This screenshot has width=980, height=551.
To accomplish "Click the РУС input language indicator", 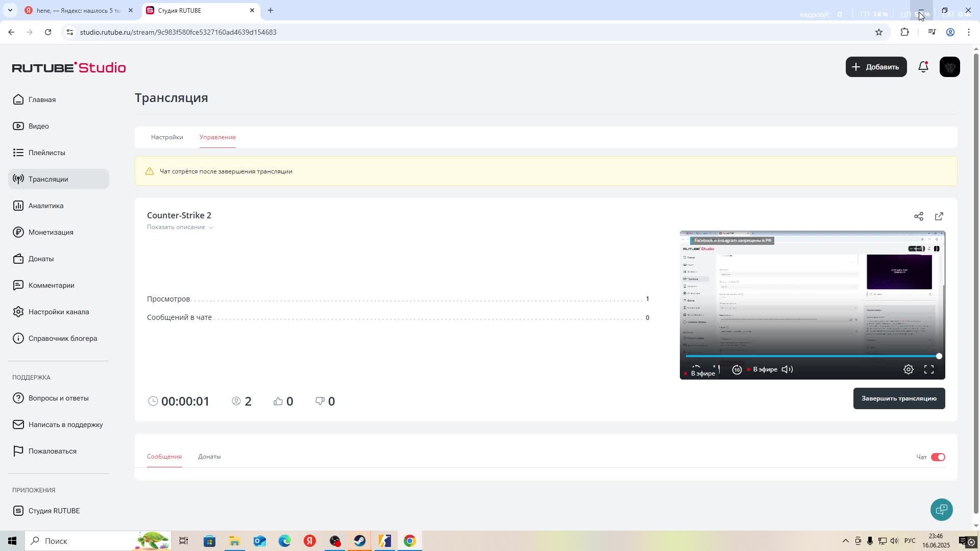I will (910, 541).
